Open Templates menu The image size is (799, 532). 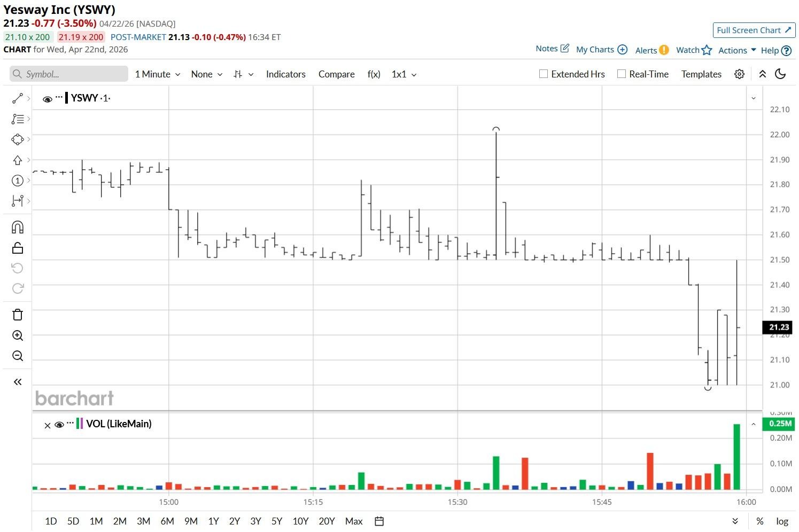[701, 74]
